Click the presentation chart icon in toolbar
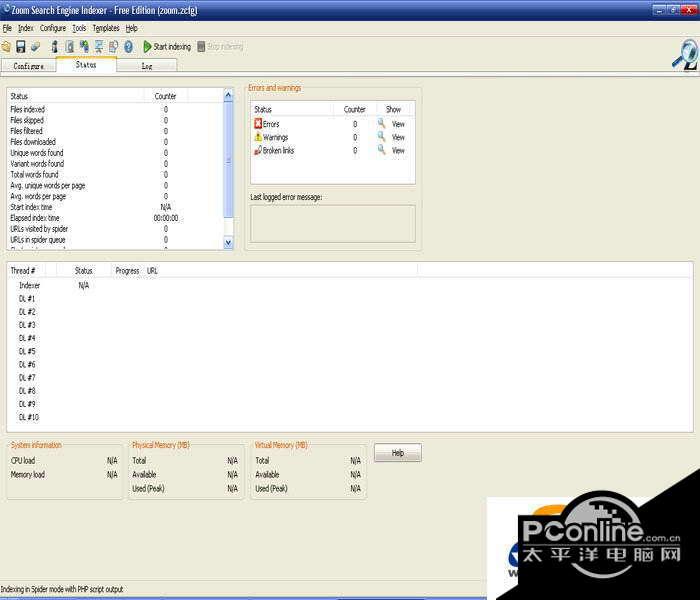This screenshot has height=600, width=700. pos(99,46)
